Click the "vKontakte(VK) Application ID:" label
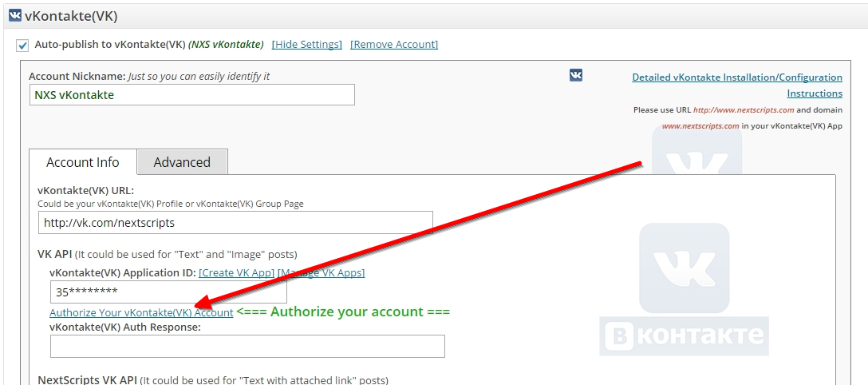 tap(123, 273)
